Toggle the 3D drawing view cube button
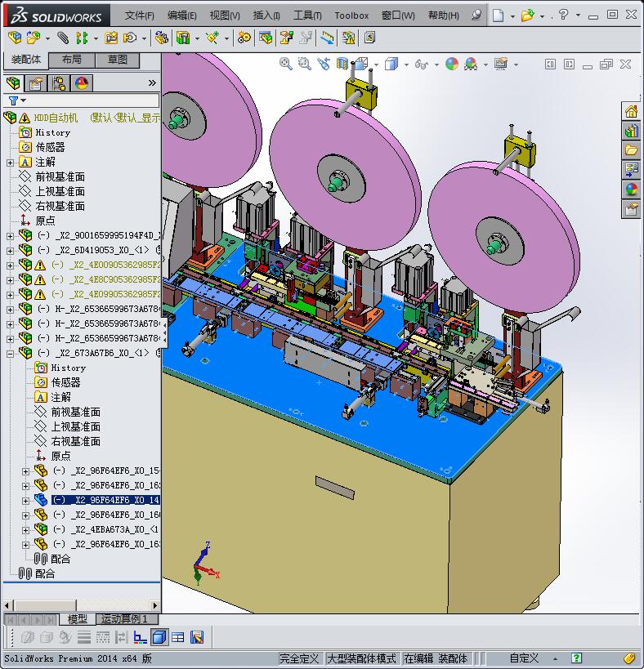 pos(159,637)
